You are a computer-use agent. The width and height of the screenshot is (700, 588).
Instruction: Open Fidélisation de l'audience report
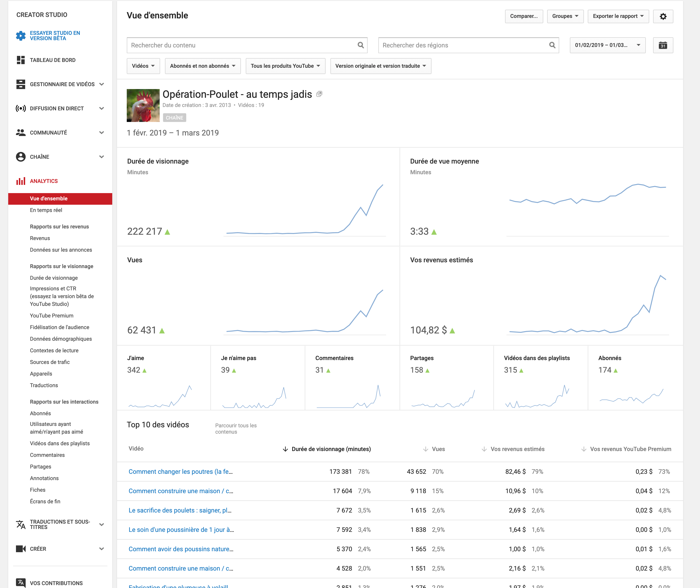tap(60, 327)
